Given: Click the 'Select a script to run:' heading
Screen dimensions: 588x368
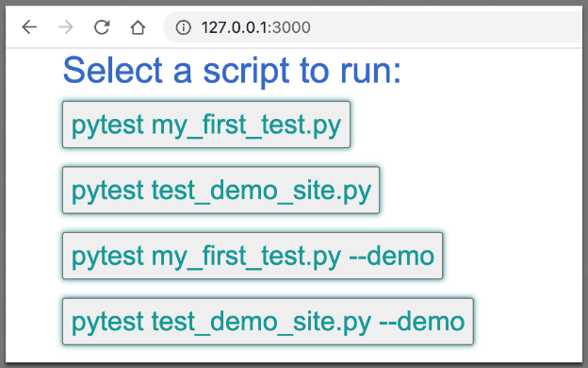Looking at the screenshot, I should (x=232, y=71).
